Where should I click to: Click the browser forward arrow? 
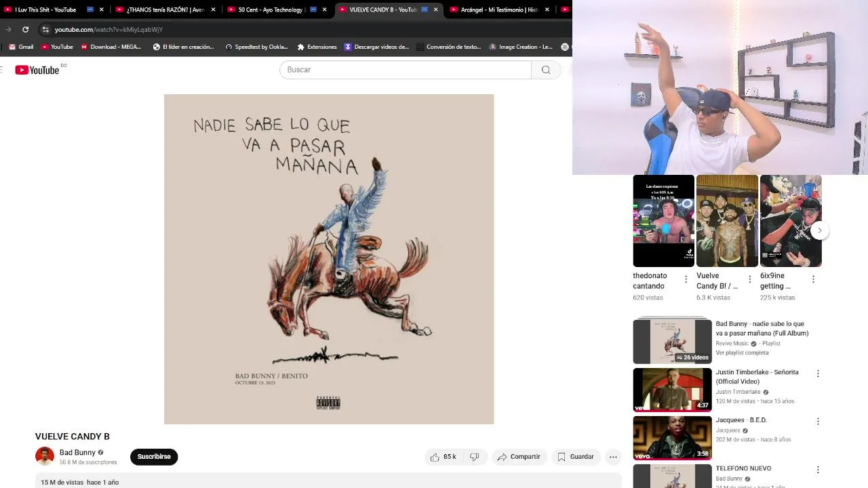coord(8,29)
